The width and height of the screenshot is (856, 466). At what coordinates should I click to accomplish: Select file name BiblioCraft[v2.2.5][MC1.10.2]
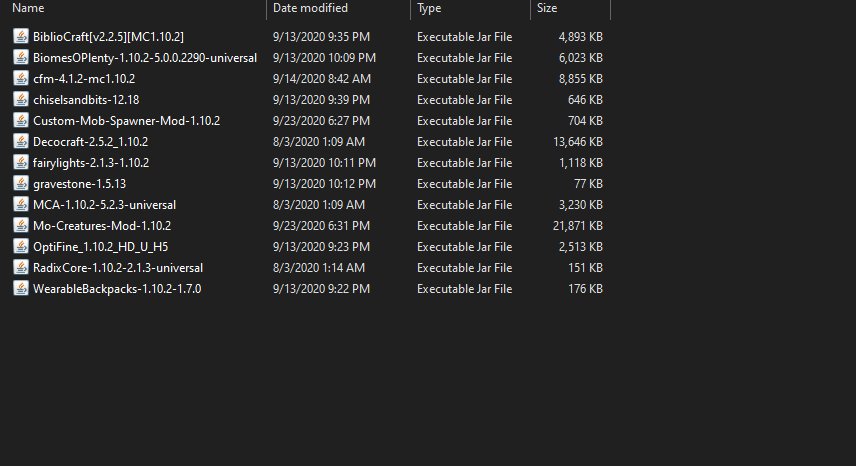(108, 37)
